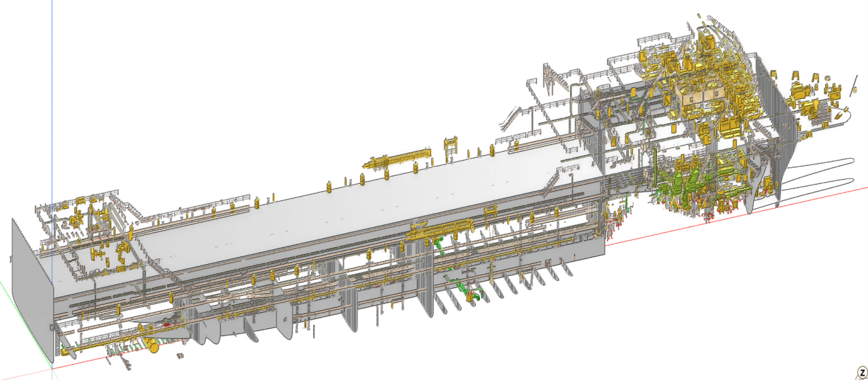Click the blue vertical Z axis line

click(52, 93)
